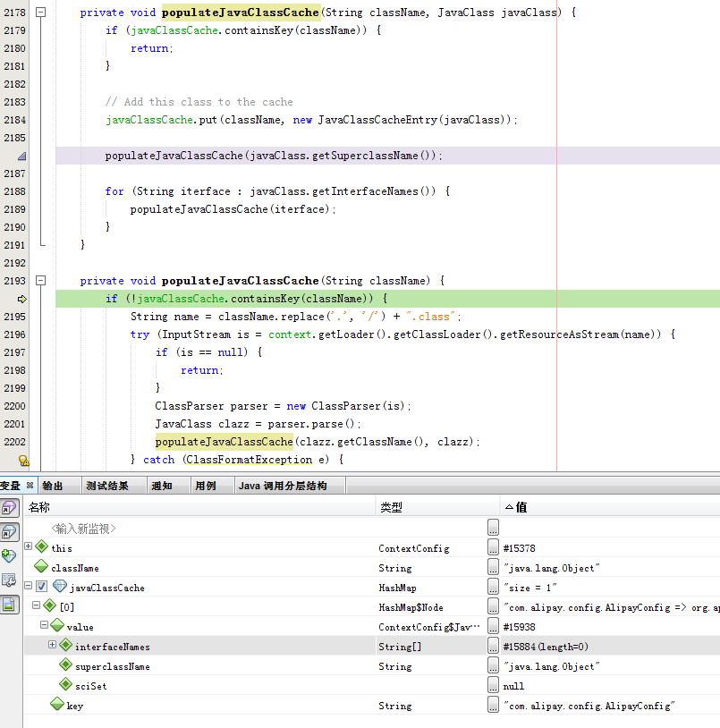The width and height of the screenshot is (720, 728).
Task: Click the current program counter arrow in gutter
Action: click(x=21, y=299)
